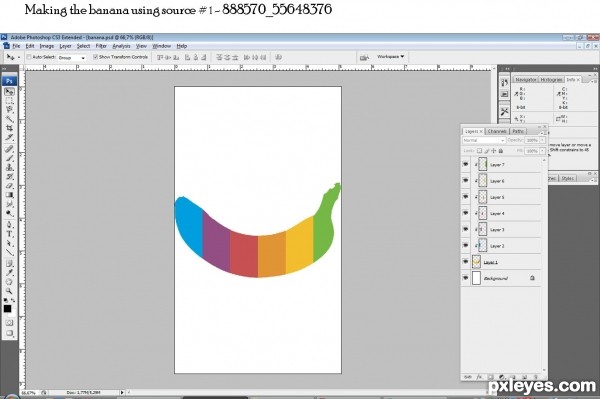Open the Layer menu

pyautogui.click(x=65, y=46)
